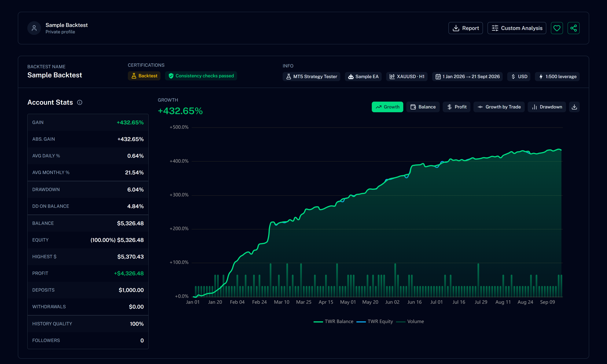This screenshot has height=364, width=607.
Task: Click the DRAWDOWN value 6.04%
Action: (135, 190)
